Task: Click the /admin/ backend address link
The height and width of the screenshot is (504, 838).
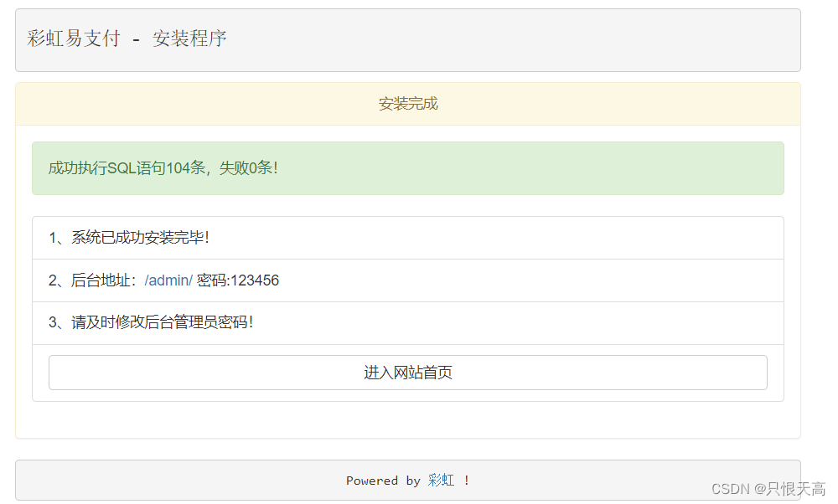Action: click(168, 280)
